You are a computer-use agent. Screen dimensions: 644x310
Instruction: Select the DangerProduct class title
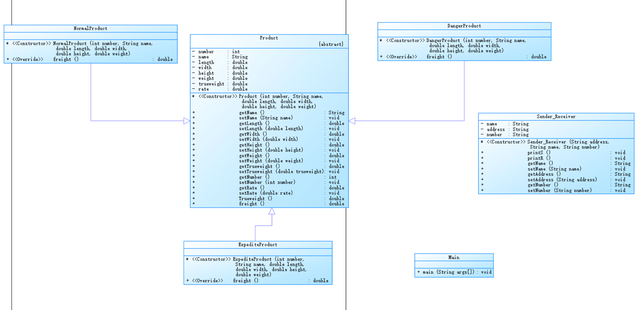[464, 26]
